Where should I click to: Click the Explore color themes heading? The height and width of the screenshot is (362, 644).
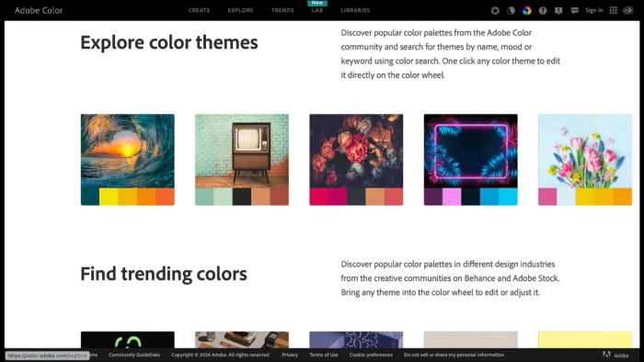pyautogui.click(x=169, y=42)
